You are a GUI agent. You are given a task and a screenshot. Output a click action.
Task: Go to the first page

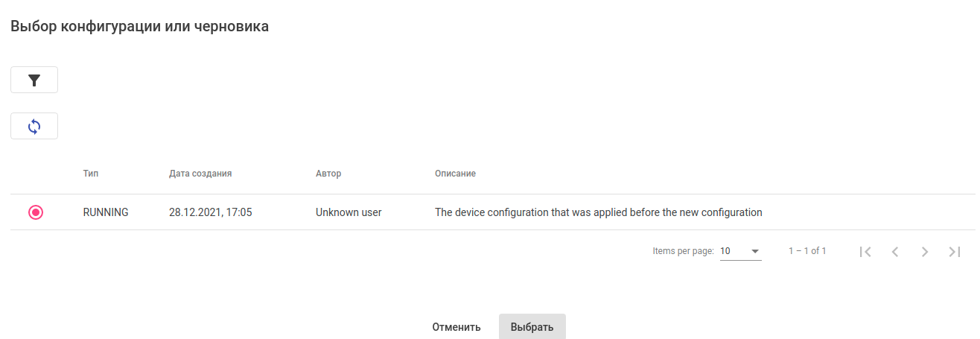(865, 252)
